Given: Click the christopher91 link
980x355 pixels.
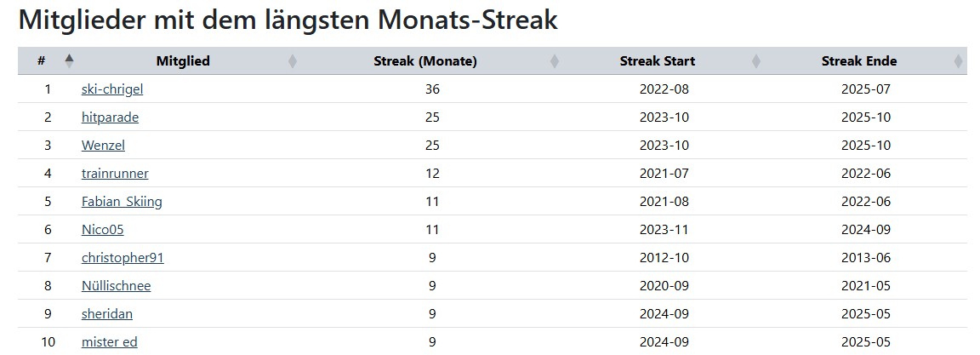Looking at the screenshot, I should pos(122,257).
